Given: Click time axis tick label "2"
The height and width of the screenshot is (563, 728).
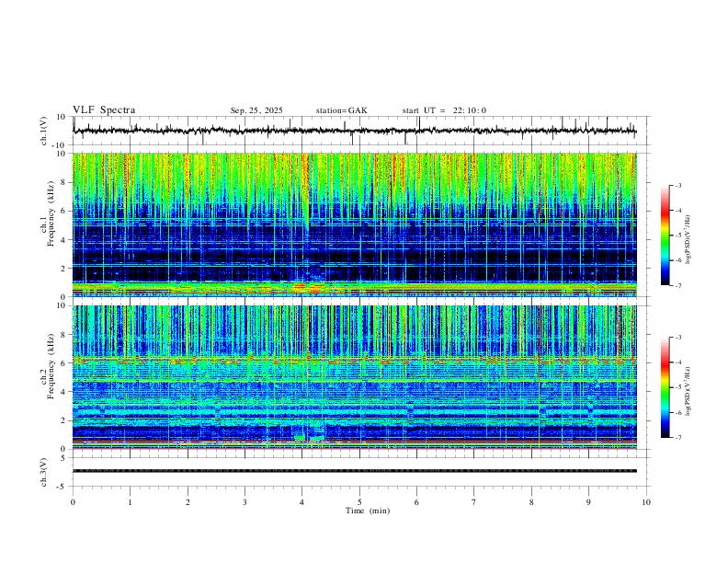Looking at the screenshot, I should [x=188, y=502].
